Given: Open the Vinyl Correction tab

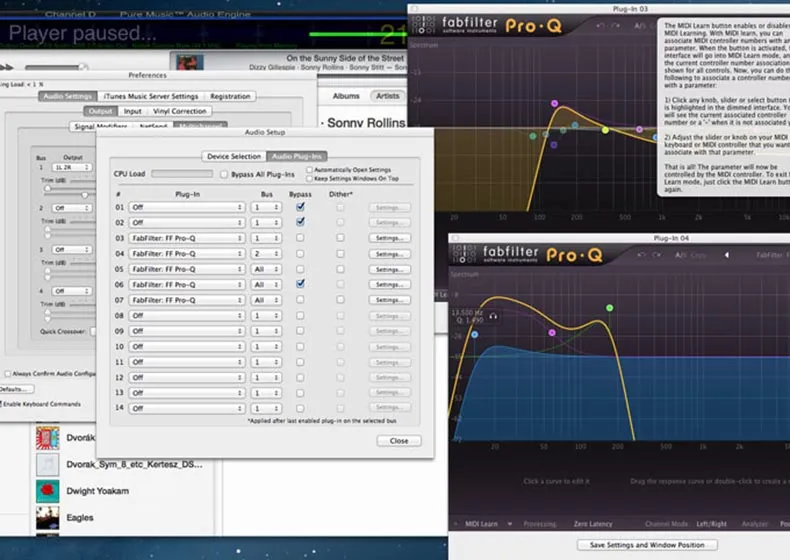Looking at the screenshot, I should 180,111.
